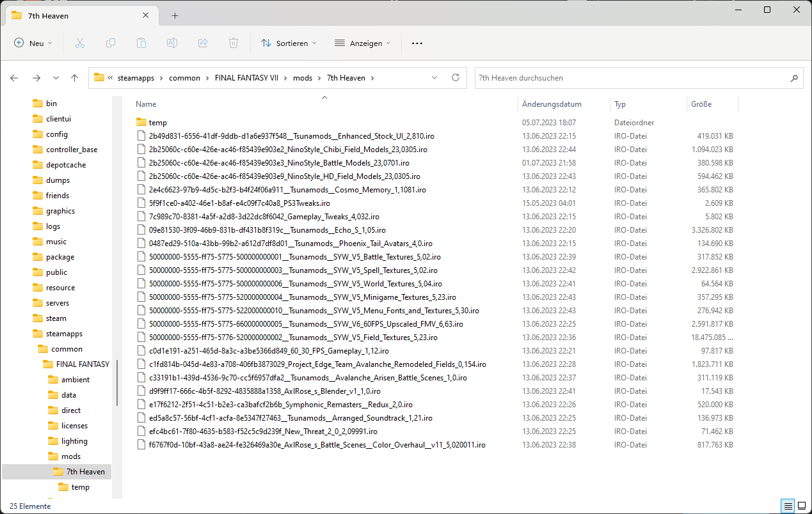Click navigation pane vertical scrollbar

coord(117,382)
